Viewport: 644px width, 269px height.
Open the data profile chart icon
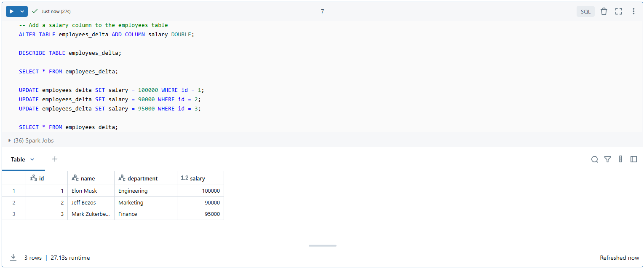point(620,159)
